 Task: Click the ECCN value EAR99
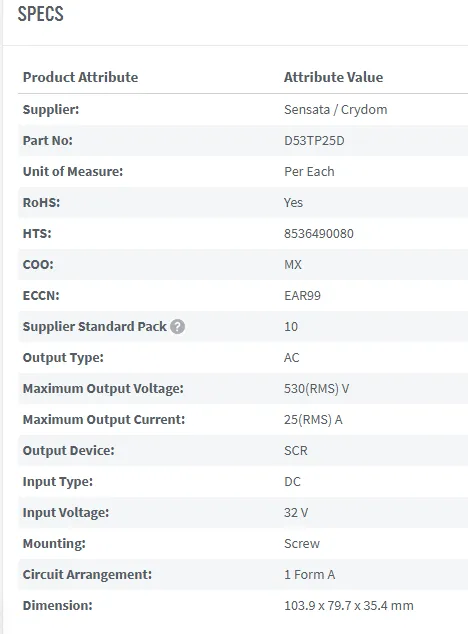click(x=302, y=296)
